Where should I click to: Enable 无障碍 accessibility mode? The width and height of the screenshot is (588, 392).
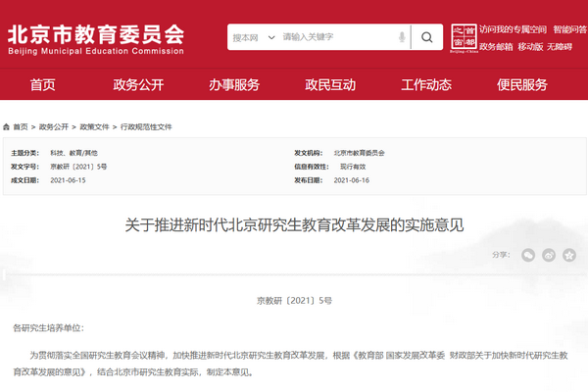point(560,47)
